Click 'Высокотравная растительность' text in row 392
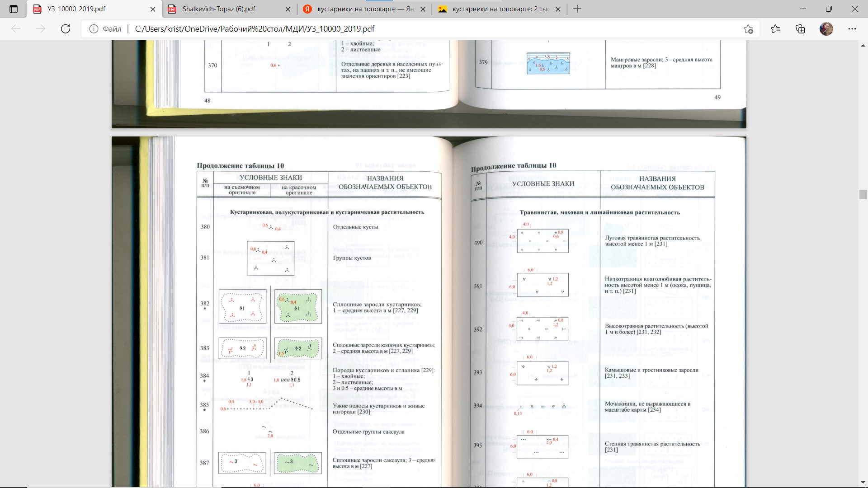 (x=656, y=329)
